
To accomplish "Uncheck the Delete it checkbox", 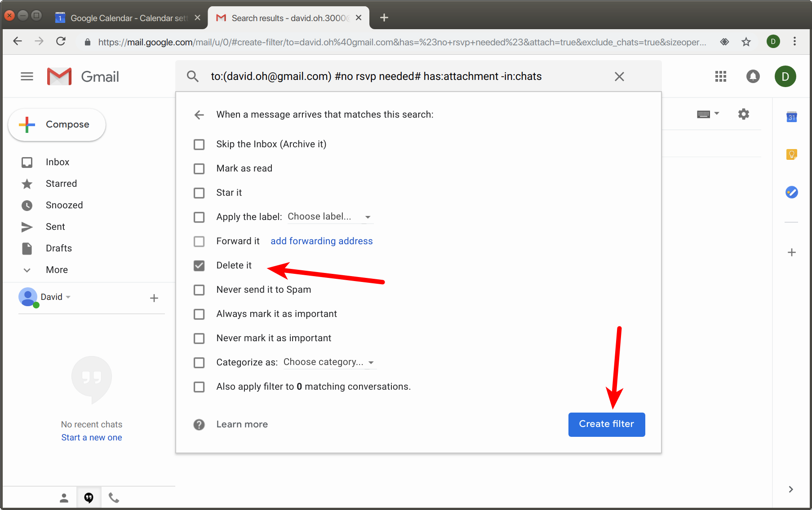I will pos(199,266).
